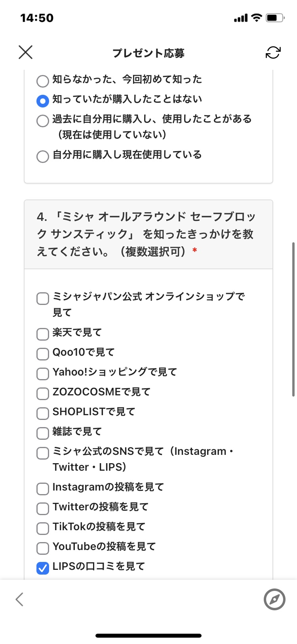Check 'ミシャ公式のSNSで見て' checkbox
This screenshot has width=297, height=644.
[43, 453]
